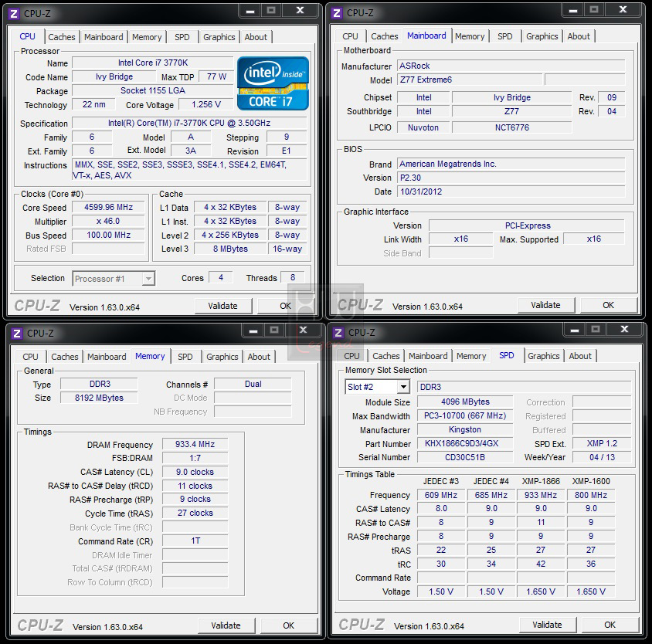Screen dimensions: 652x644
Task: Click the processor name field Intel Core i7 3770K
Action: coord(153,63)
